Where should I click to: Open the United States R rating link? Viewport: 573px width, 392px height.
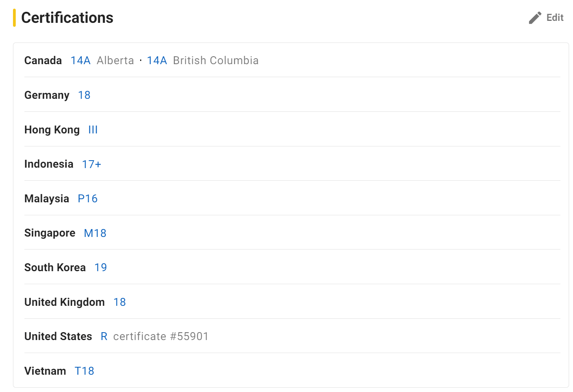coord(104,337)
